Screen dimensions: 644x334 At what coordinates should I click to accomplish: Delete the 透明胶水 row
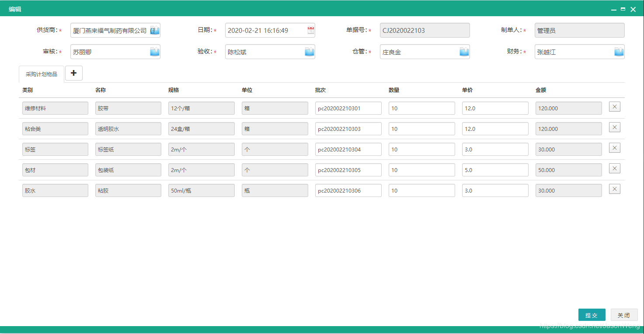point(614,127)
